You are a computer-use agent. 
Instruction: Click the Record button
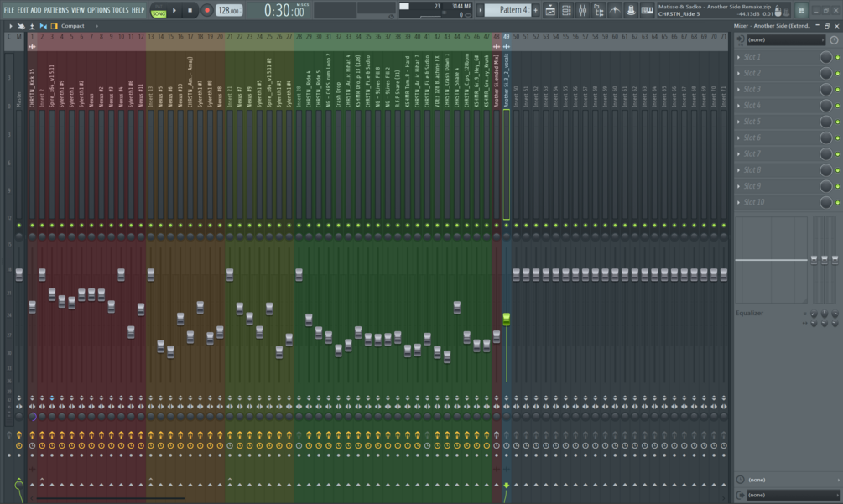pos(206,10)
